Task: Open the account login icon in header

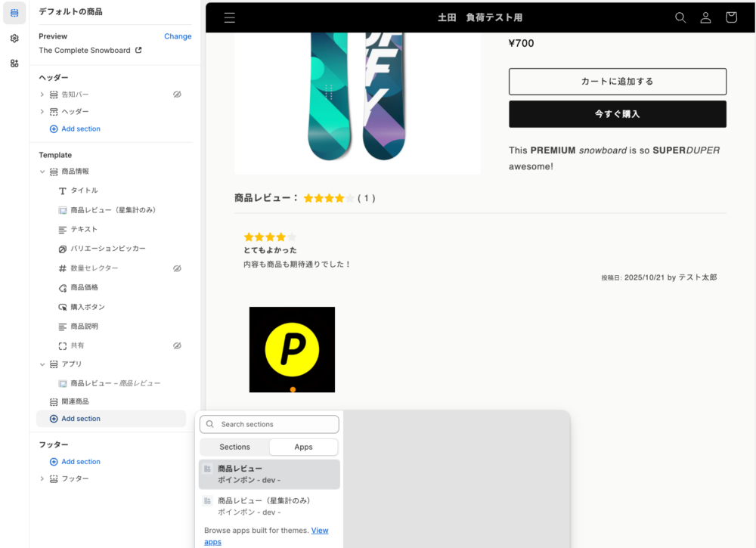Action: [x=705, y=17]
